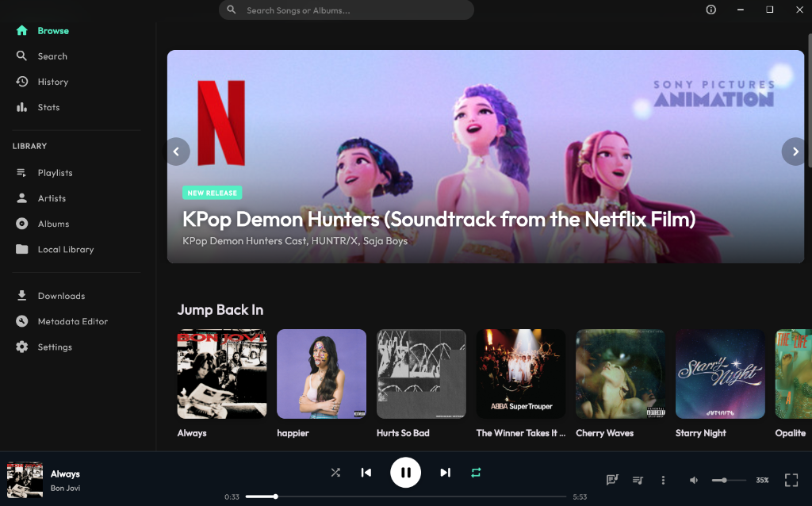Click the now playing album art

(x=25, y=480)
